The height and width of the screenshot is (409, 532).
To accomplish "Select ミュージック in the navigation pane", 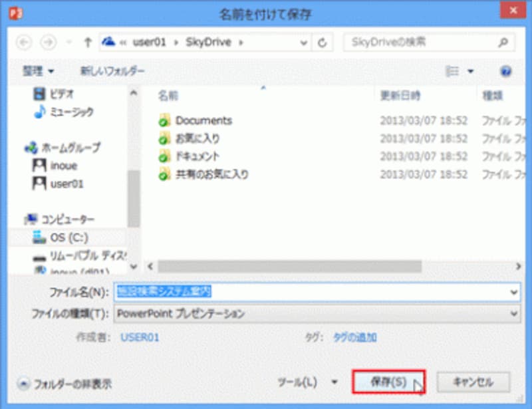I will click(63, 112).
